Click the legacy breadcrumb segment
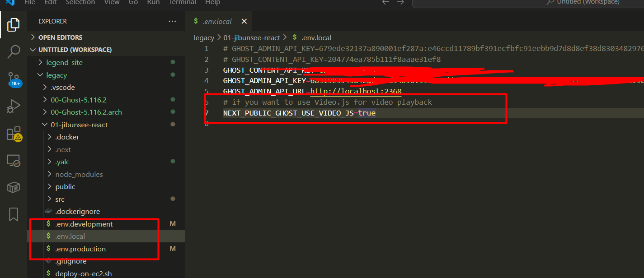Image resolution: width=644 pixels, height=278 pixels. pyautogui.click(x=204, y=37)
